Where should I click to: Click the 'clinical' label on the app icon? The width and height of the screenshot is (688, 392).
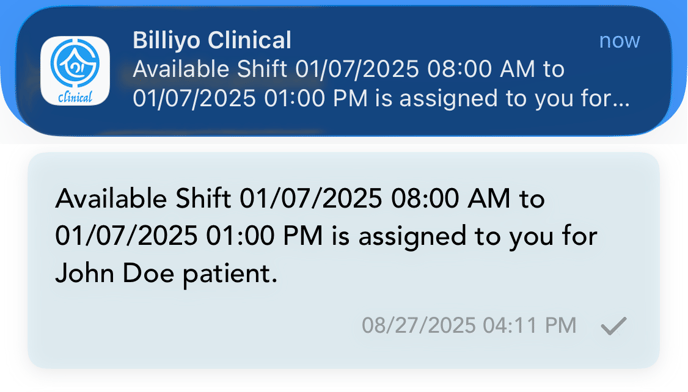75,97
